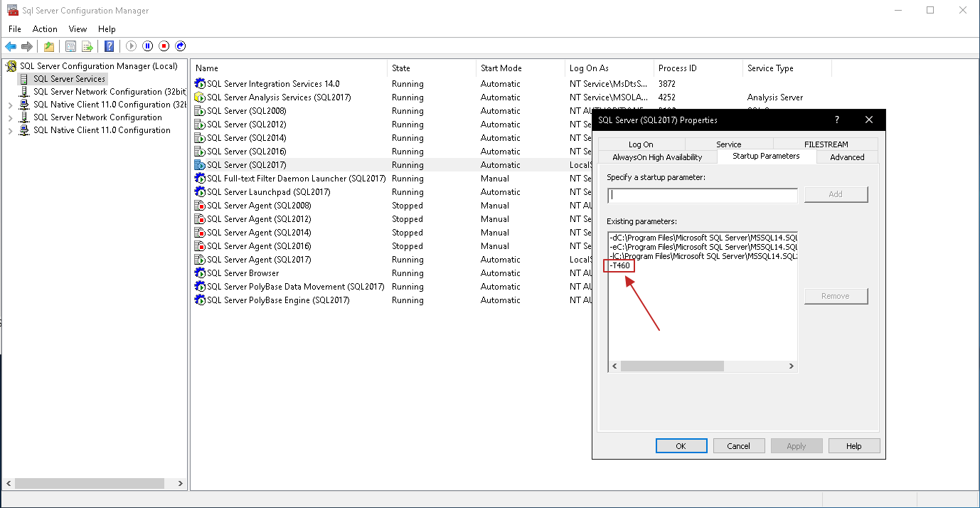Expand the bottom SQL Native Client 11.0 Configuration node
This screenshot has width=980, height=508.
(10, 130)
